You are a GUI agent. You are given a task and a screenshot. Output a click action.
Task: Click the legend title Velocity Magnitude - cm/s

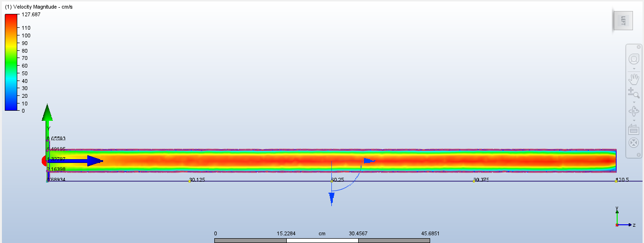point(39,7)
